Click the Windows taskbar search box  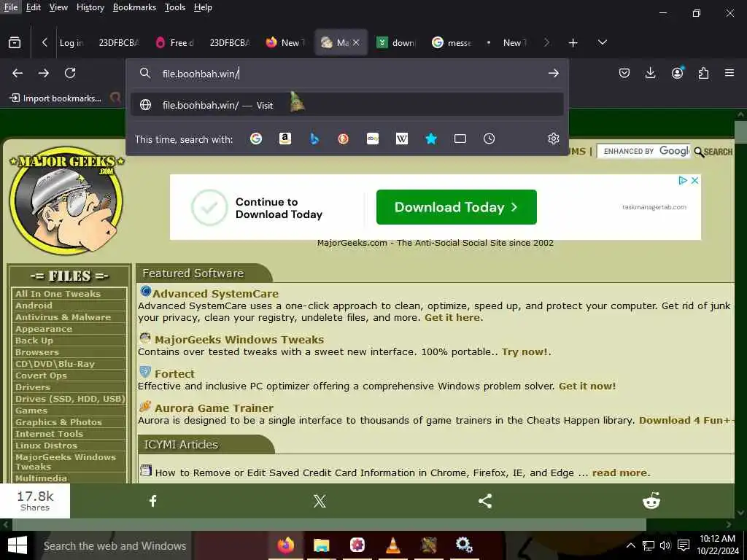(x=115, y=545)
